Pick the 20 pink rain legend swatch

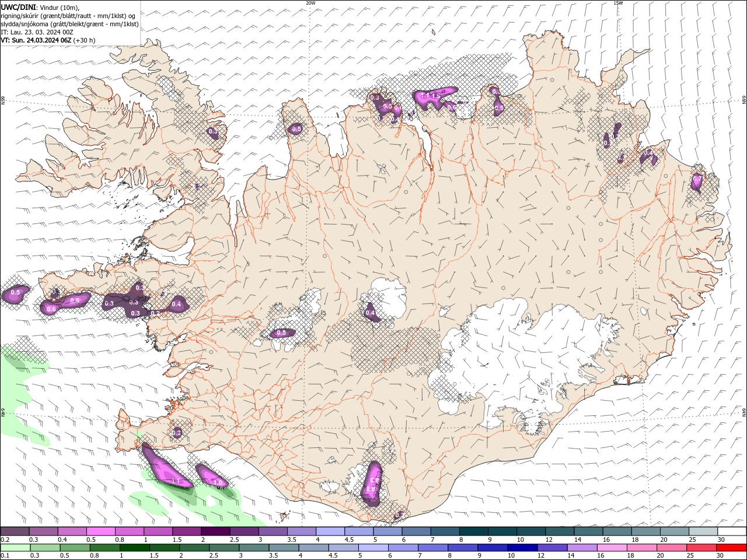pyautogui.click(x=672, y=548)
